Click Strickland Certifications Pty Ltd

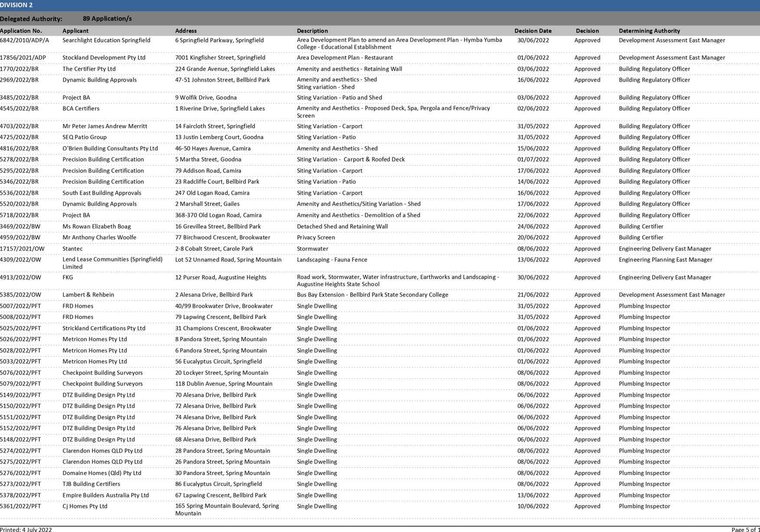click(104, 328)
